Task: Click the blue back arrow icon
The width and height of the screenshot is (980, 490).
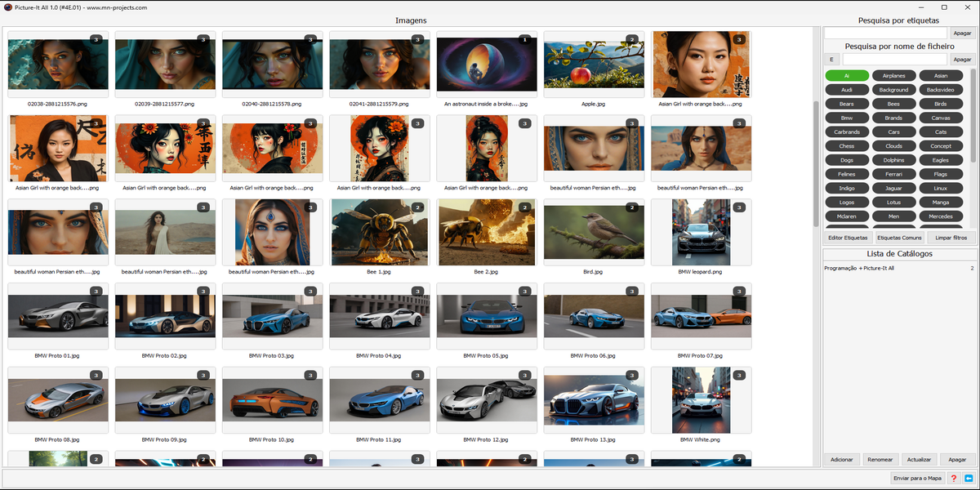Action: (x=969, y=479)
